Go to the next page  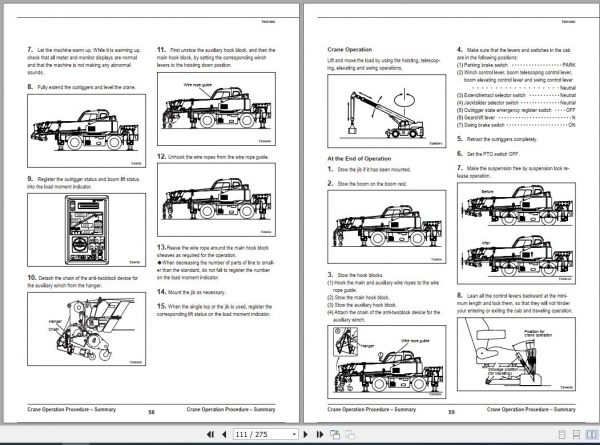tap(305, 434)
